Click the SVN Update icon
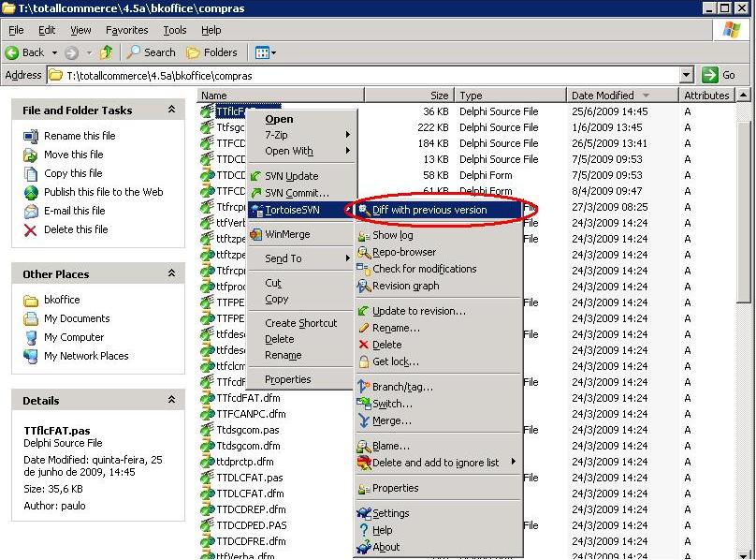The height and width of the screenshot is (560, 756). click(x=255, y=177)
